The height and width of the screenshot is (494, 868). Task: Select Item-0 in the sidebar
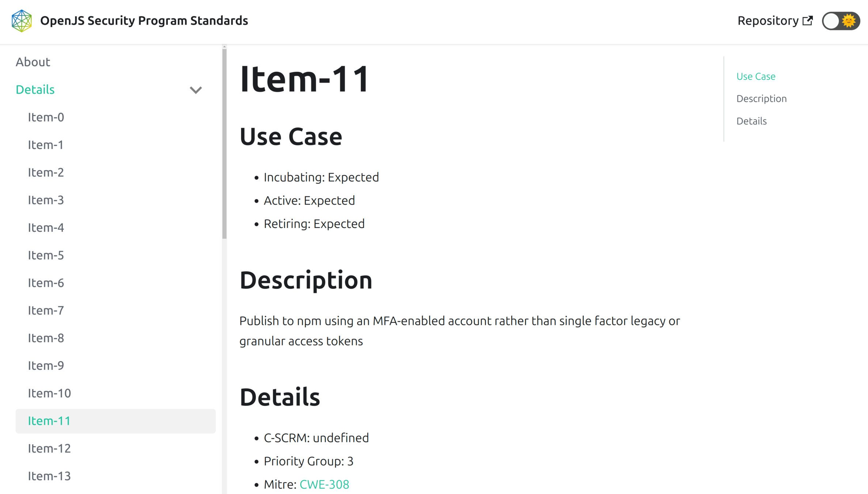point(46,117)
